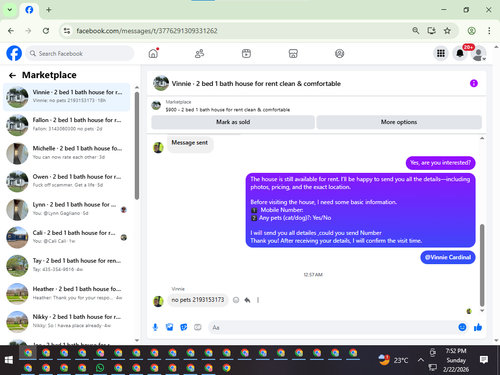The image size is (500, 375).
Task: Open the Michelle conversation
Action: point(67,153)
